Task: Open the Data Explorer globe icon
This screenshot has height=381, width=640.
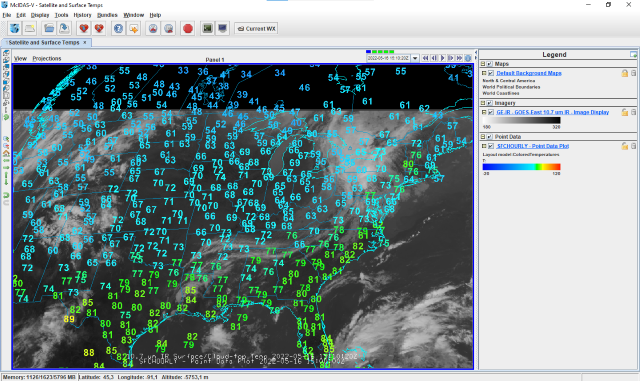Action: tap(15, 29)
